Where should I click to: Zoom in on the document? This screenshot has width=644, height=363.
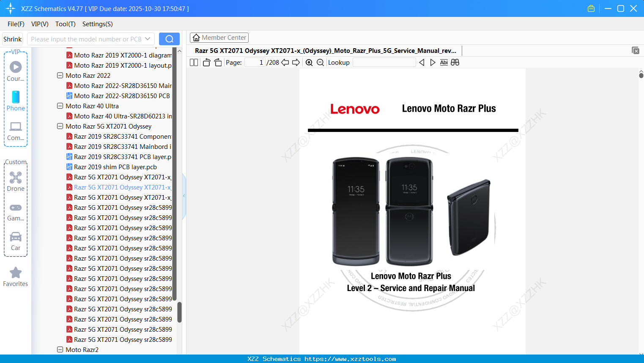(x=309, y=63)
